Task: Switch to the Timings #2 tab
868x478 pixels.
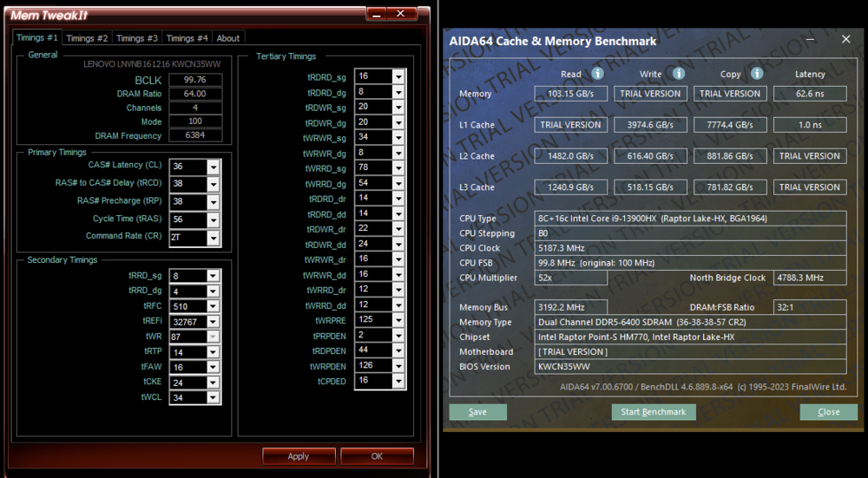Action: (x=87, y=38)
